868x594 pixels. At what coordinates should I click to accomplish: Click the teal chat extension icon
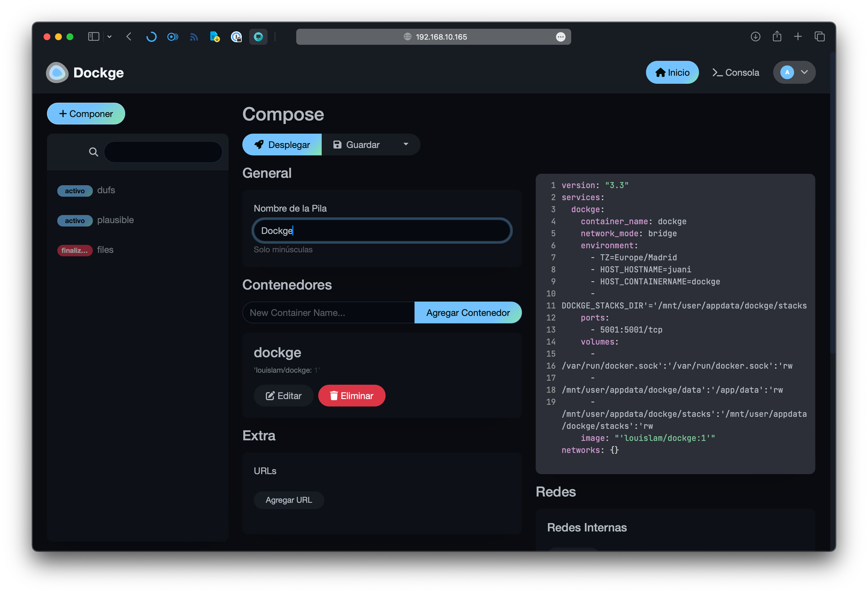(x=258, y=37)
